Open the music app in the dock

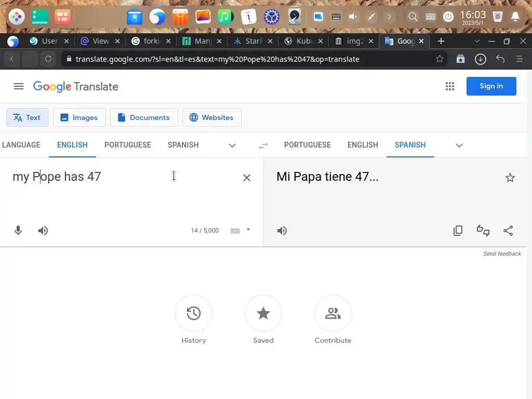pos(225,17)
